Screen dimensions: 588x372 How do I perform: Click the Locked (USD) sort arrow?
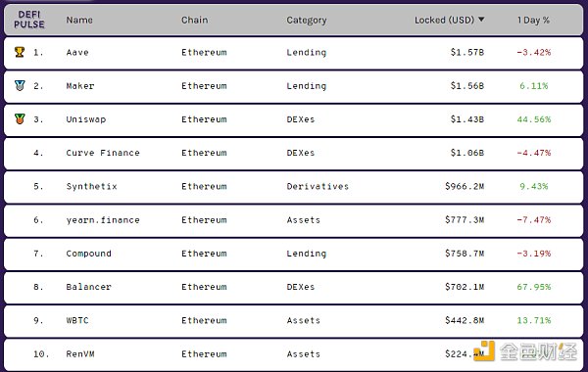pos(481,20)
